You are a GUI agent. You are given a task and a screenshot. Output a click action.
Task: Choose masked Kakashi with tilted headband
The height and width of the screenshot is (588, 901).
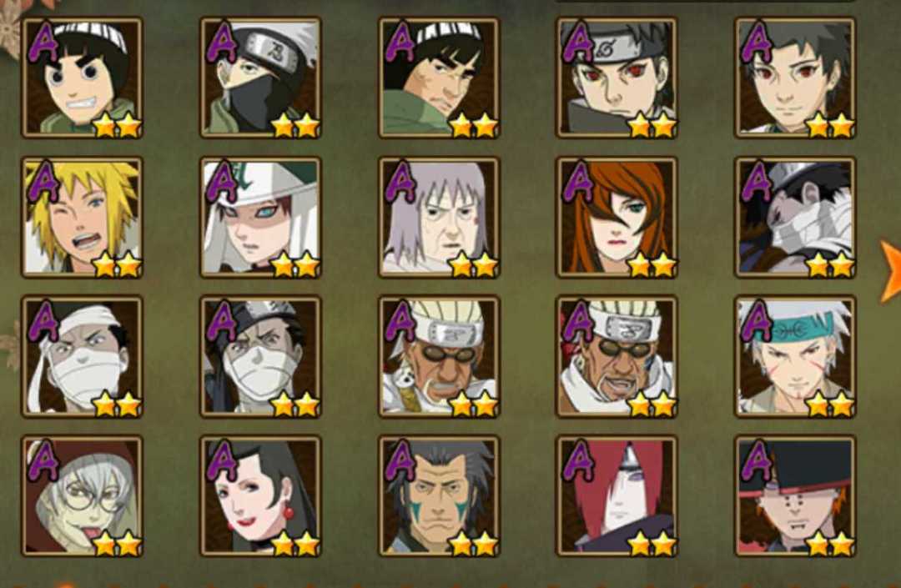[x=261, y=78]
